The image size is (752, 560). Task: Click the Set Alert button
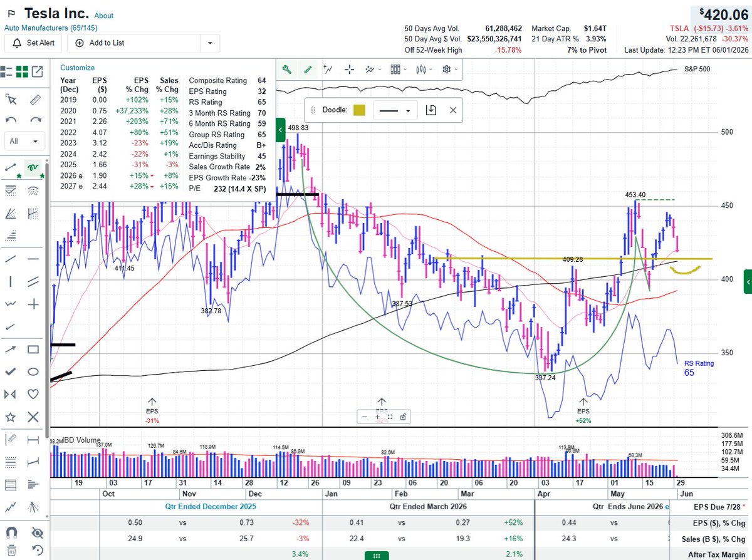click(33, 43)
